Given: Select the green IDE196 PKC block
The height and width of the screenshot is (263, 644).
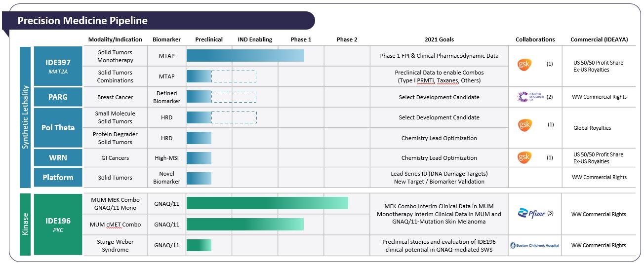Looking at the screenshot, I should pyautogui.click(x=58, y=225).
